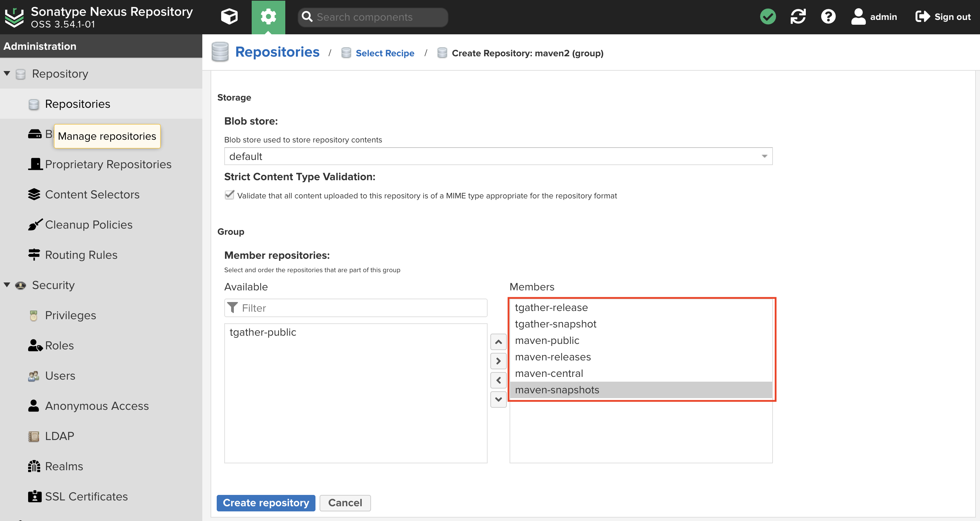
Task: Collapse the Security tree section
Action: (7, 285)
